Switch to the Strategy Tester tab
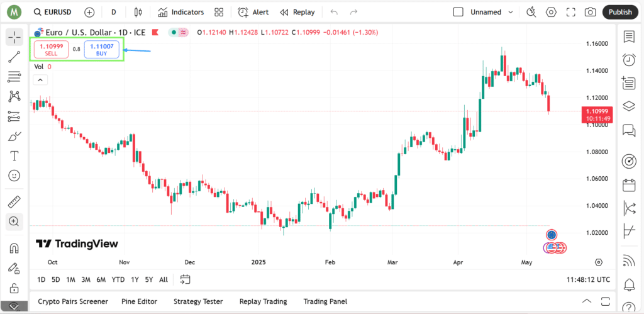Image resolution: width=644 pixels, height=314 pixels. point(198,301)
